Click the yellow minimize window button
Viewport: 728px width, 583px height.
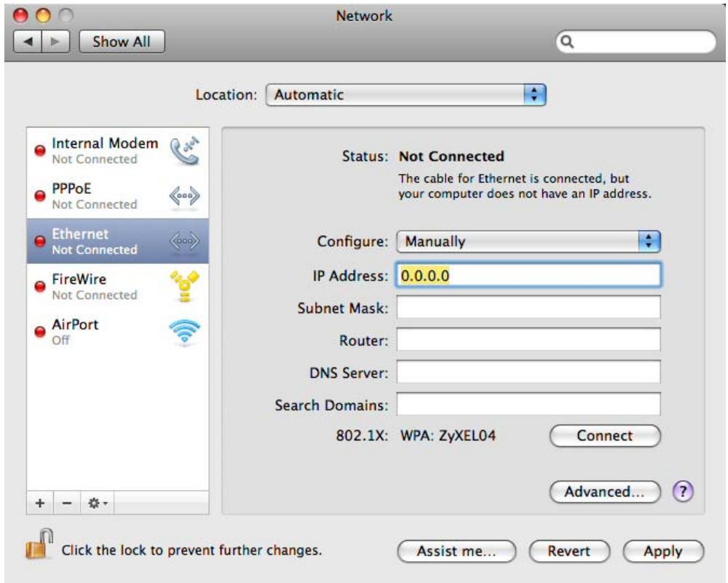point(43,16)
